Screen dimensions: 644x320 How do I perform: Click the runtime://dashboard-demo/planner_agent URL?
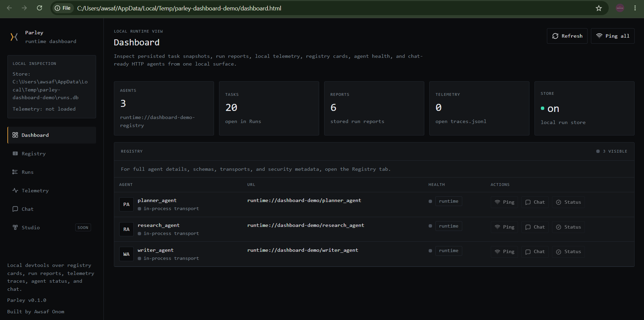click(304, 200)
